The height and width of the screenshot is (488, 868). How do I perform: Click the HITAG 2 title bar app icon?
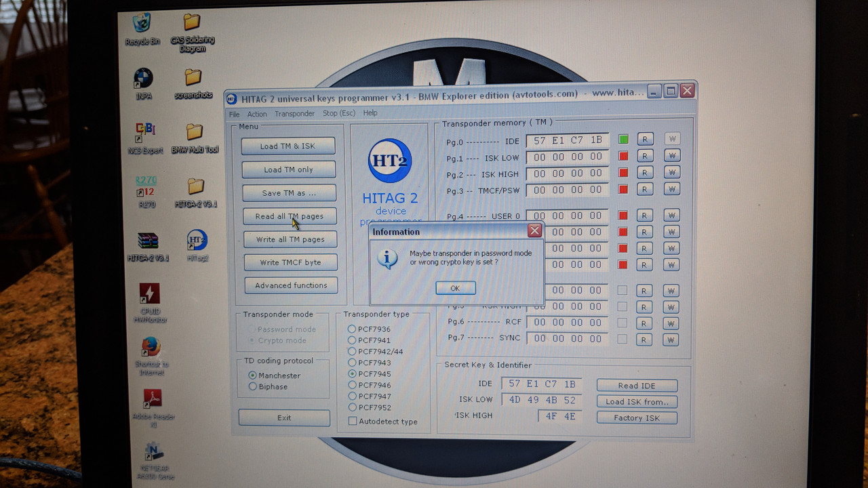point(232,98)
